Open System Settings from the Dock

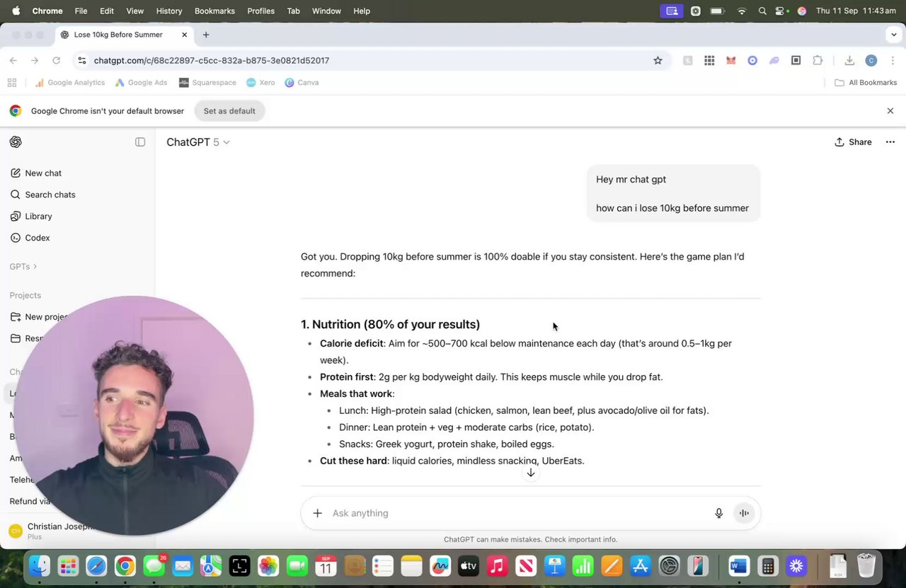coord(669,566)
